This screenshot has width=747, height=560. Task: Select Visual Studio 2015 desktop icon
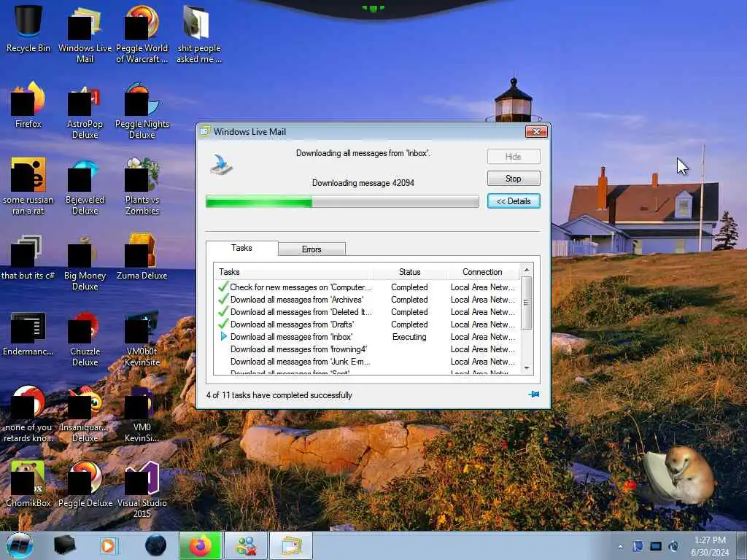coord(142,489)
